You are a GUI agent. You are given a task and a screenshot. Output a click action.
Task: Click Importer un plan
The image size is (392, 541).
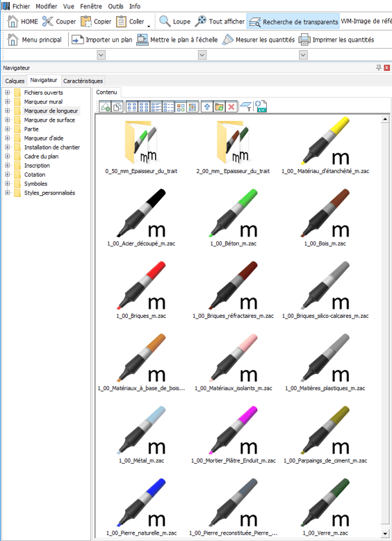(102, 40)
